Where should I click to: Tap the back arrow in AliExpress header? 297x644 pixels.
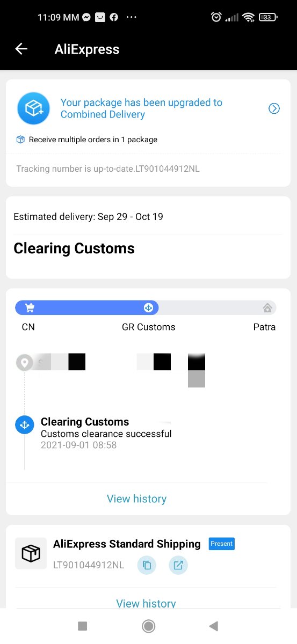21,49
